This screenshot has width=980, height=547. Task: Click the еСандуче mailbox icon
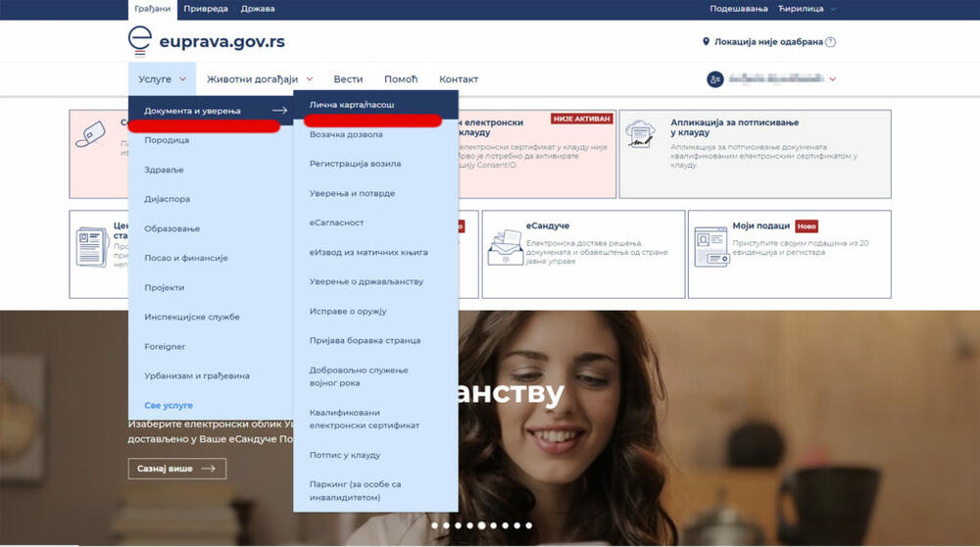click(x=506, y=248)
